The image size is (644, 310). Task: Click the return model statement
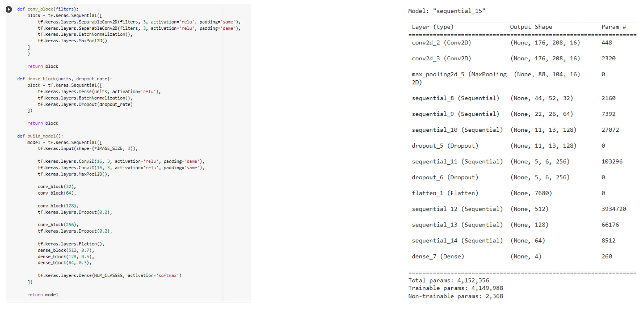43,295
